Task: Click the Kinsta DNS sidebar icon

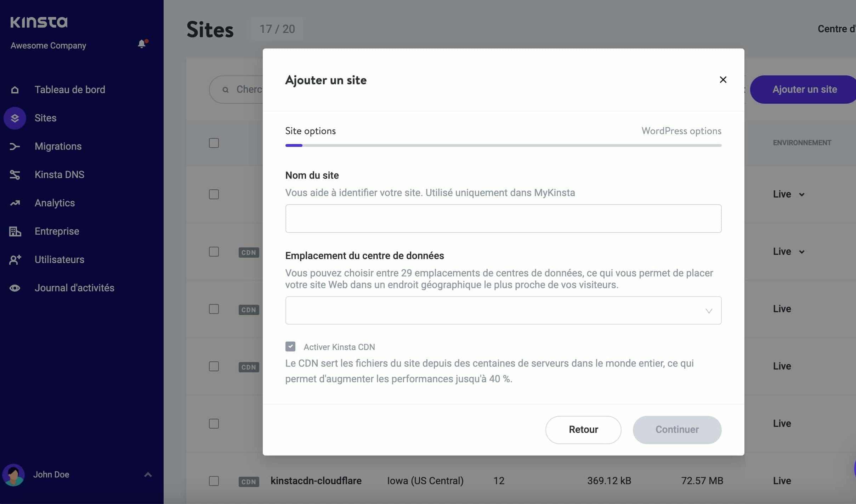Action: (15, 174)
